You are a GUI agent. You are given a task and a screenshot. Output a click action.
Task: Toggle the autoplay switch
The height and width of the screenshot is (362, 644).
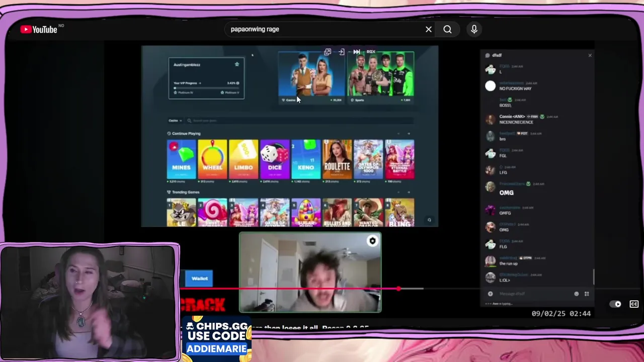point(615,304)
